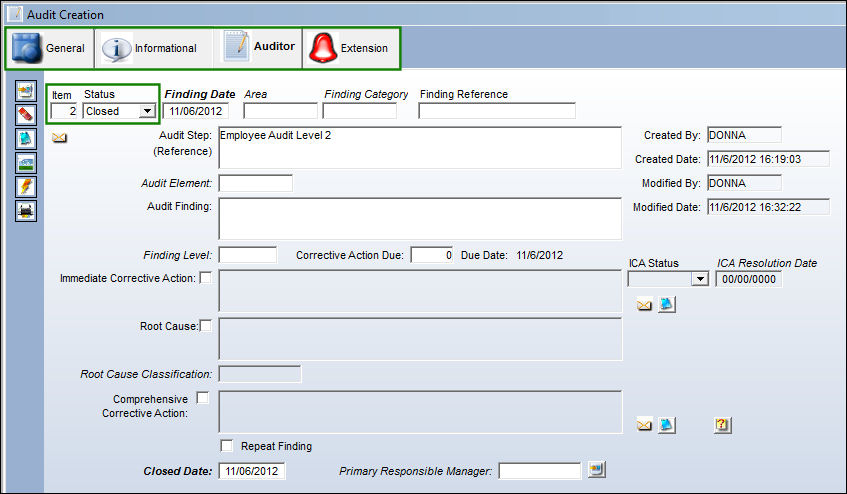Click the Closed Date label
The height and width of the screenshot is (494, 847).
tap(178, 471)
